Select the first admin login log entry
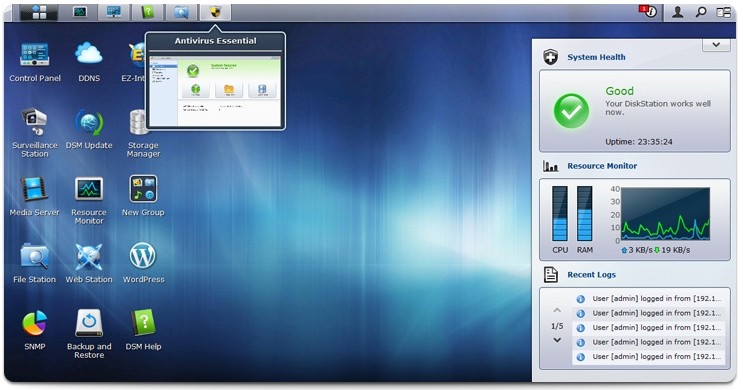Viewport: 743px width, 390px height. (649, 299)
